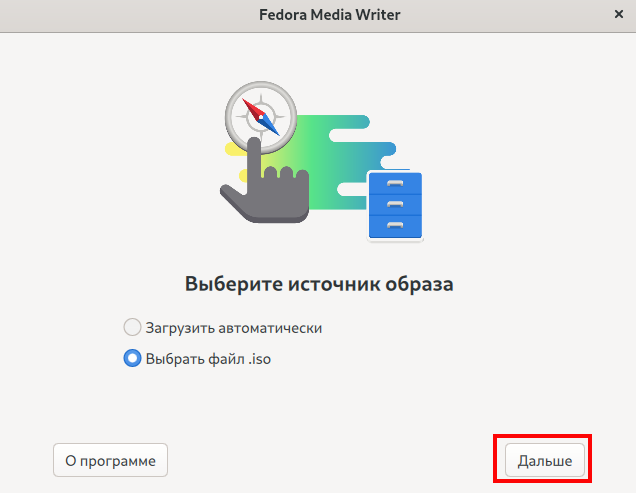The image size is (636, 493).
Task: Click the bottom drawer of the blue cabinet
Action: pyautogui.click(x=395, y=225)
